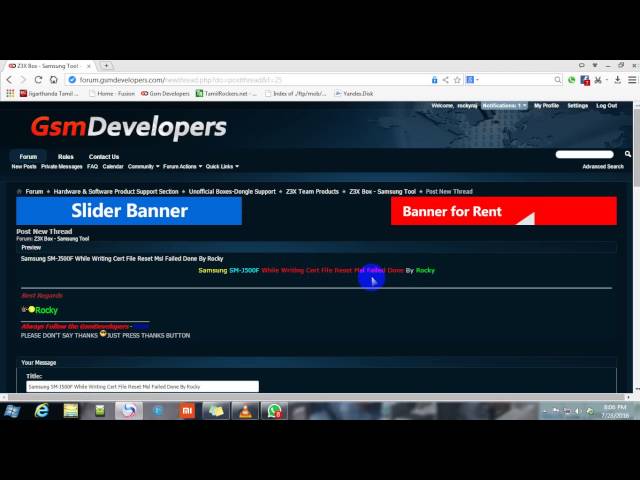Expand the Forum Actions dropdown
Screen dimensions: 640x480
pyautogui.click(x=182, y=167)
